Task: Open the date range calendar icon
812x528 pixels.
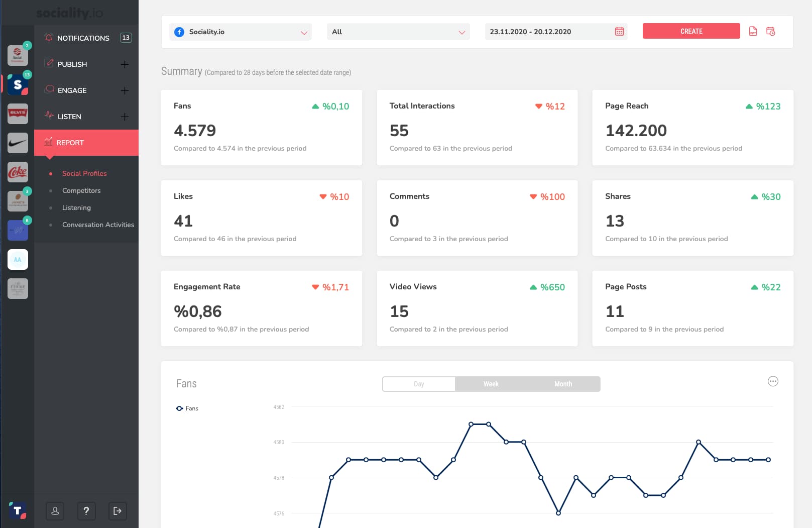Action: point(619,32)
